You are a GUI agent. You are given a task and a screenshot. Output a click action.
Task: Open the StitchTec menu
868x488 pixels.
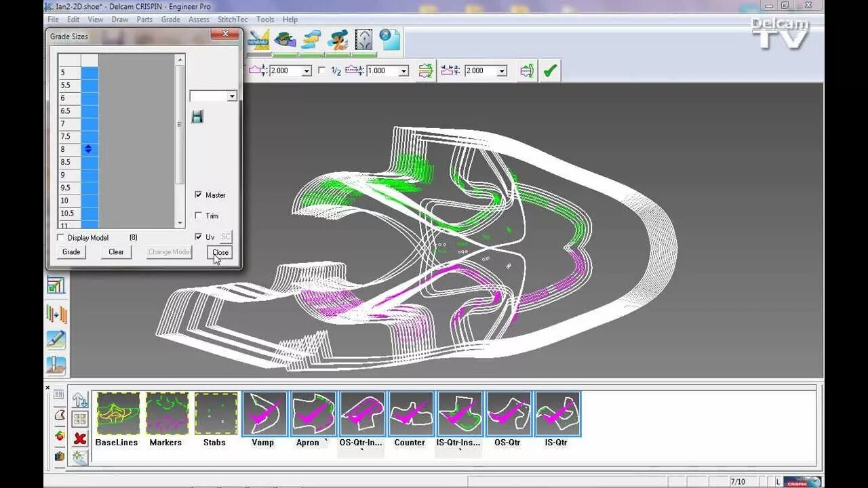pyautogui.click(x=233, y=20)
